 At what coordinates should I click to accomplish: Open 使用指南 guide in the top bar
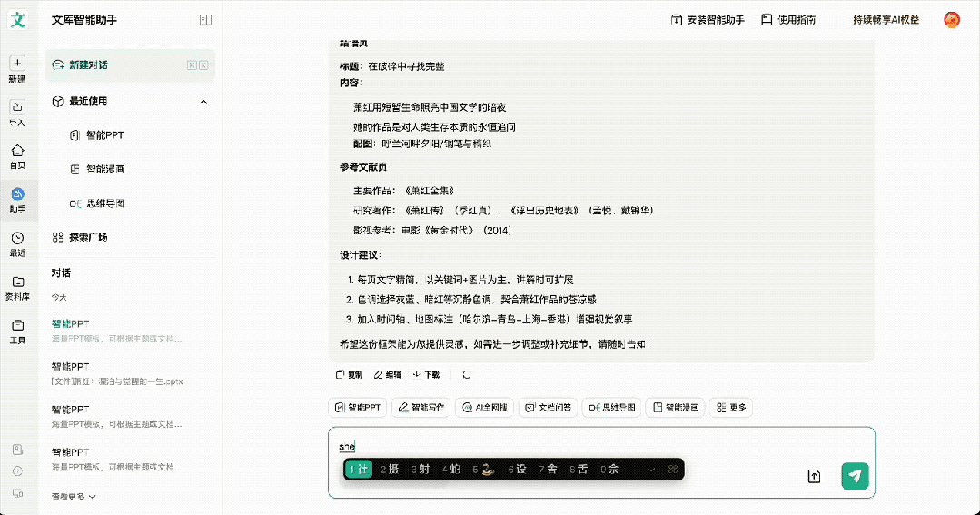point(788,20)
